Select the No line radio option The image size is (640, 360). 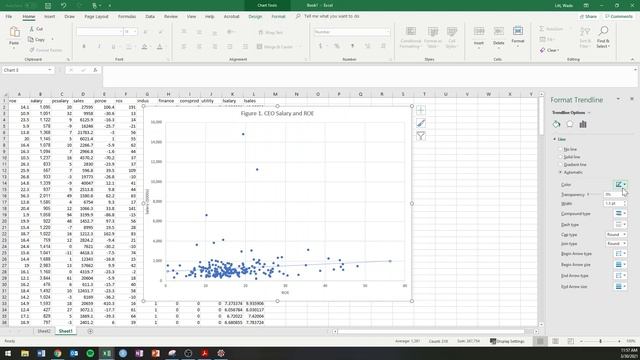pos(560,149)
